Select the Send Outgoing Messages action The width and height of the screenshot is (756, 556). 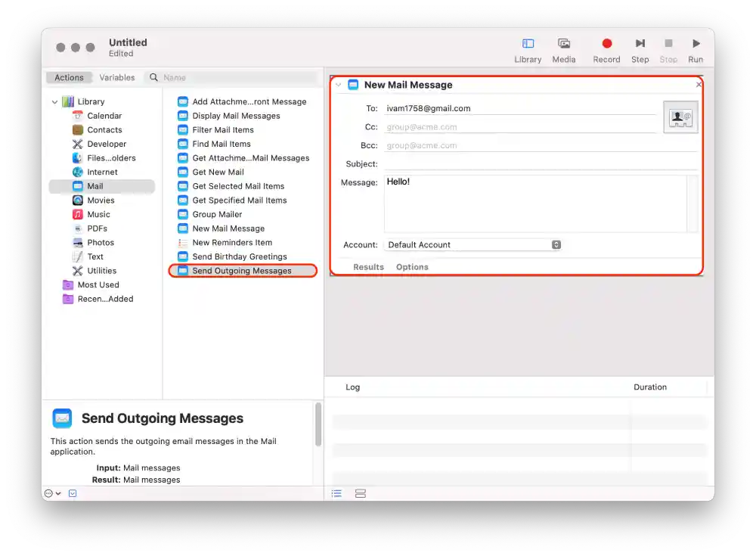coord(243,271)
